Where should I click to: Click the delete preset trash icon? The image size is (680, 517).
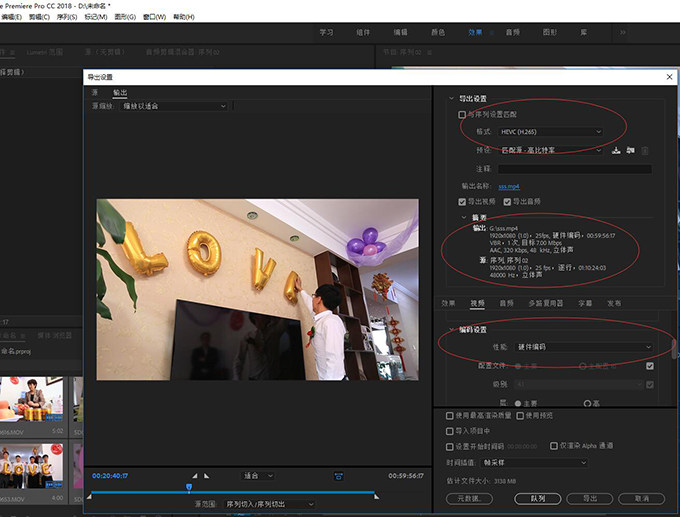click(645, 151)
